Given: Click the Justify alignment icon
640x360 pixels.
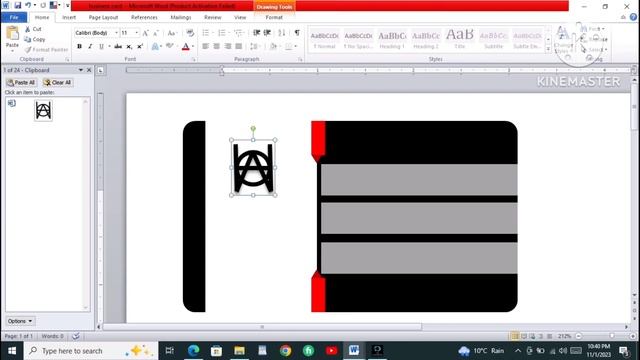Looking at the screenshot, I should (x=238, y=47).
